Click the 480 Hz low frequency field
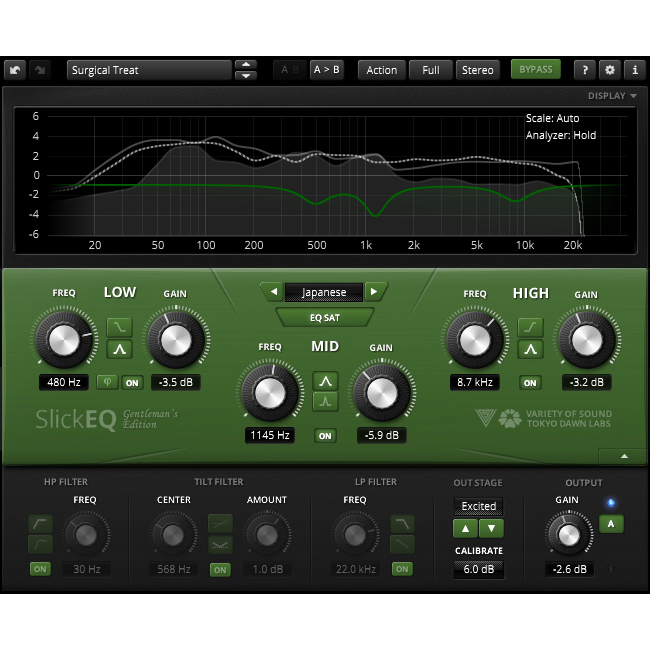The height and width of the screenshot is (650, 650). tap(64, 382)
